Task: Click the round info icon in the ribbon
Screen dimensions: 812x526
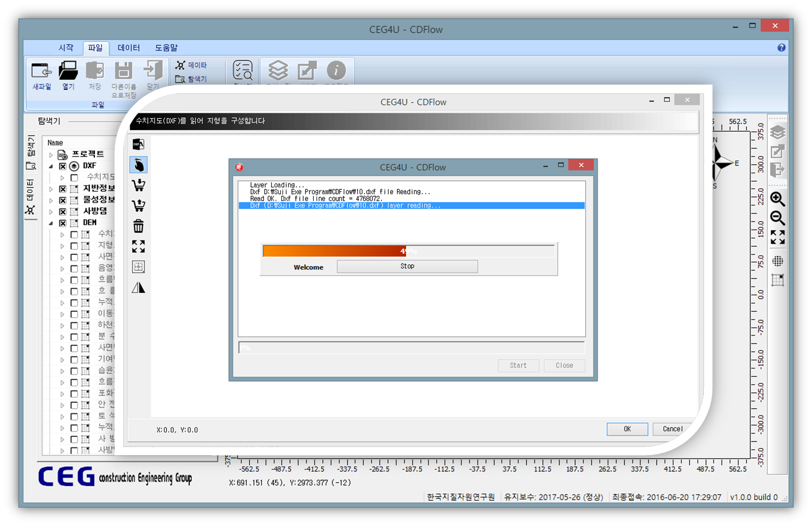Action: 336,71
